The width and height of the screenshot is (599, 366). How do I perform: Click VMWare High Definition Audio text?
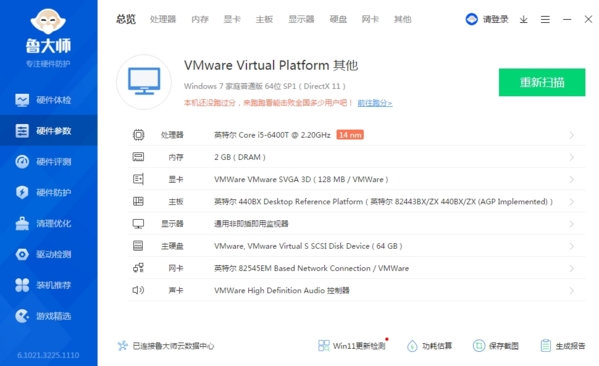282,290
